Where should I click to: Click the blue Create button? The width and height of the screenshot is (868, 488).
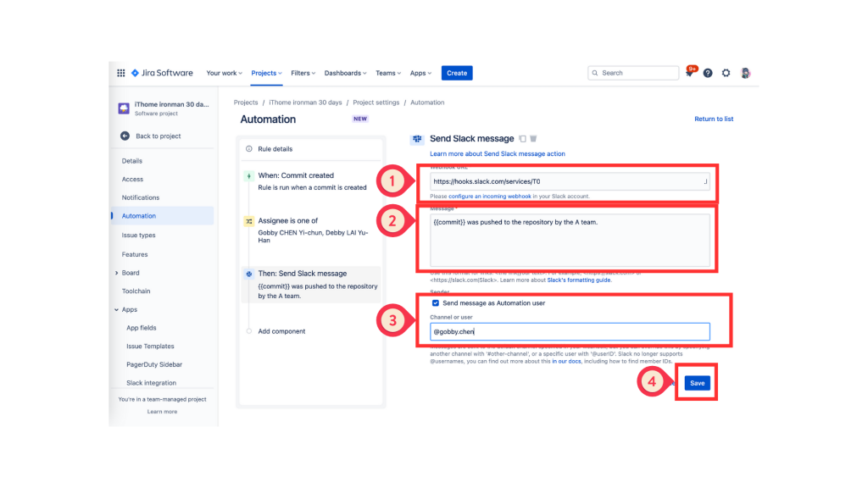point(457,73)
